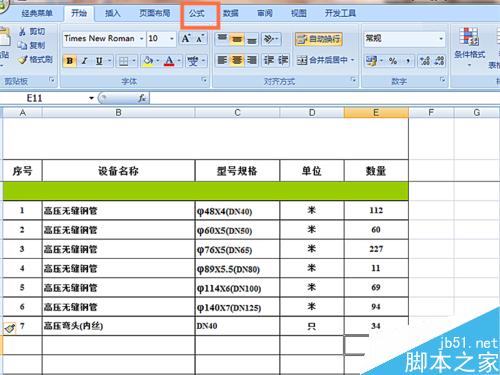
Task: Select top vertical align icon
Action: (x=222, y=39)
